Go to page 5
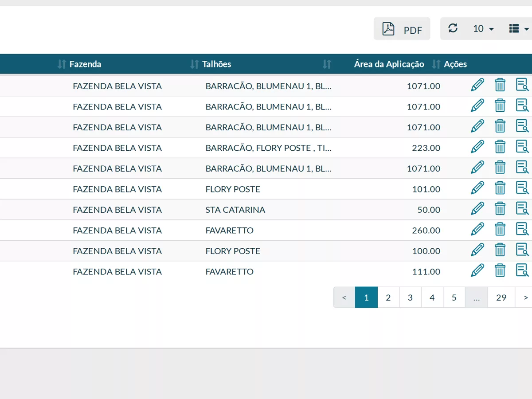The width and height of the screenshot is (532, 399). click(x=454, y=297)
